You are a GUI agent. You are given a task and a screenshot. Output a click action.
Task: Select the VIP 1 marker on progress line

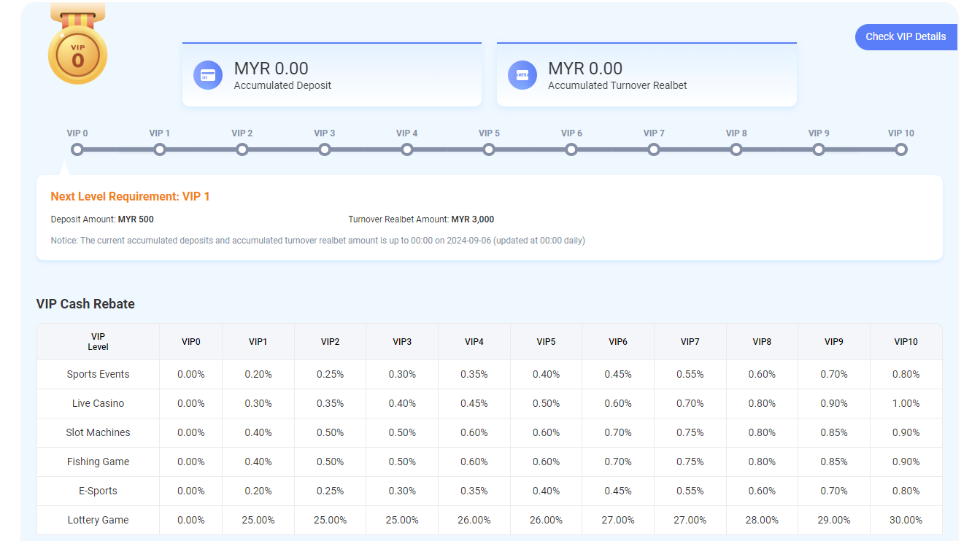click(x=160, y=149)
